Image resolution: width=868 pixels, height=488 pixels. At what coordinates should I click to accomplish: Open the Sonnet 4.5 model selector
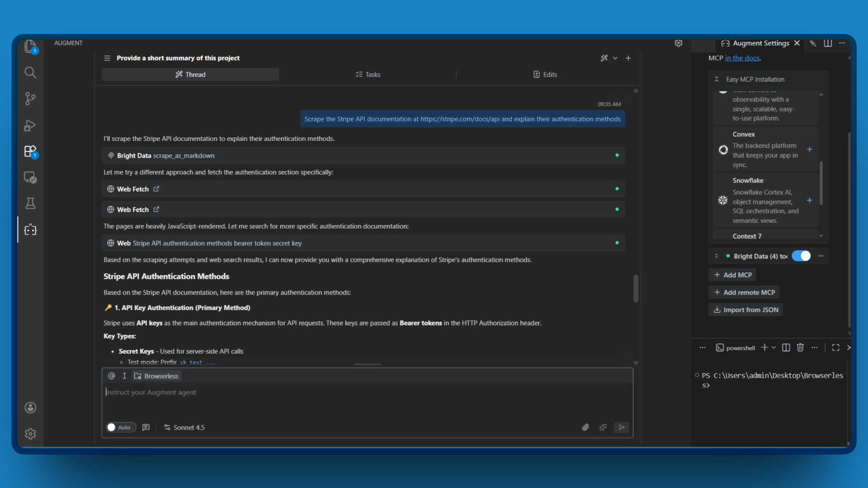pyautogui.click(x=184, y=427)
